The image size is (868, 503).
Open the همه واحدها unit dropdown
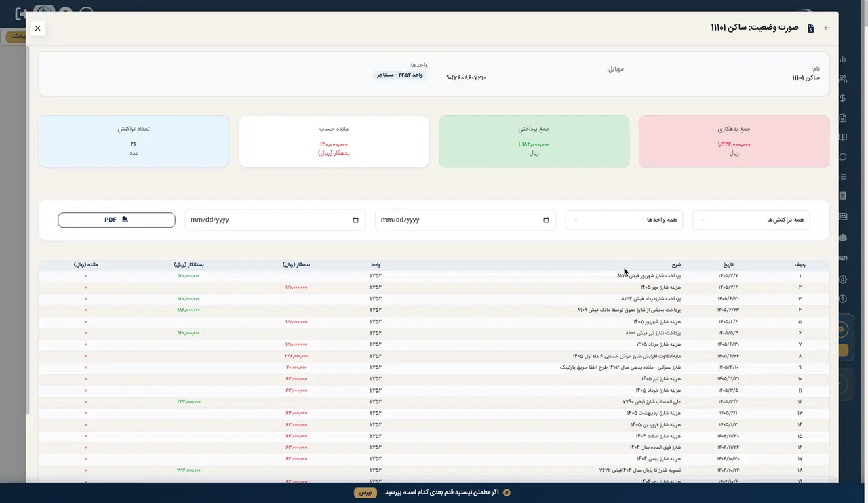point(624,220)
